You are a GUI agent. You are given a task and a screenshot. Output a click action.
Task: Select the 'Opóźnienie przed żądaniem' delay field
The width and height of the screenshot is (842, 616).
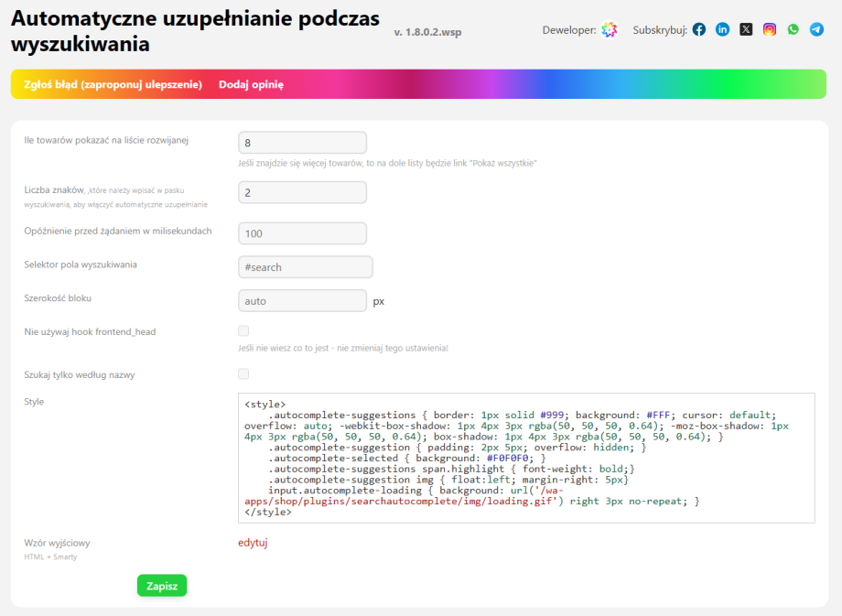point(302,233)
